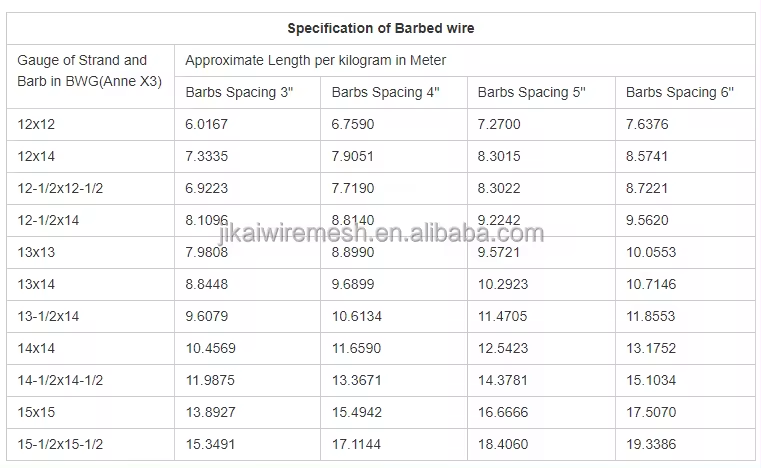
Task: Click the 12-1/2x12-1/2 gauge row label
Action: tap(60, 188)
